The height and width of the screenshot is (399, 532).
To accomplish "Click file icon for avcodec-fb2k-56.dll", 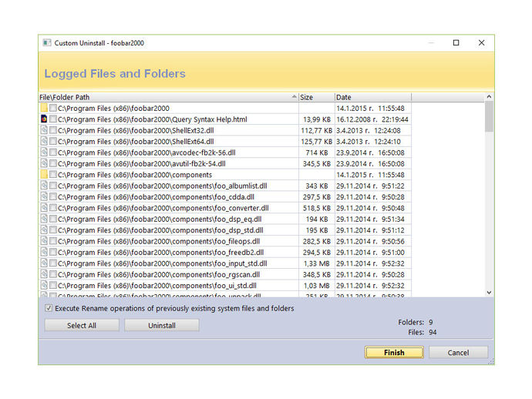I will (44, 153).
